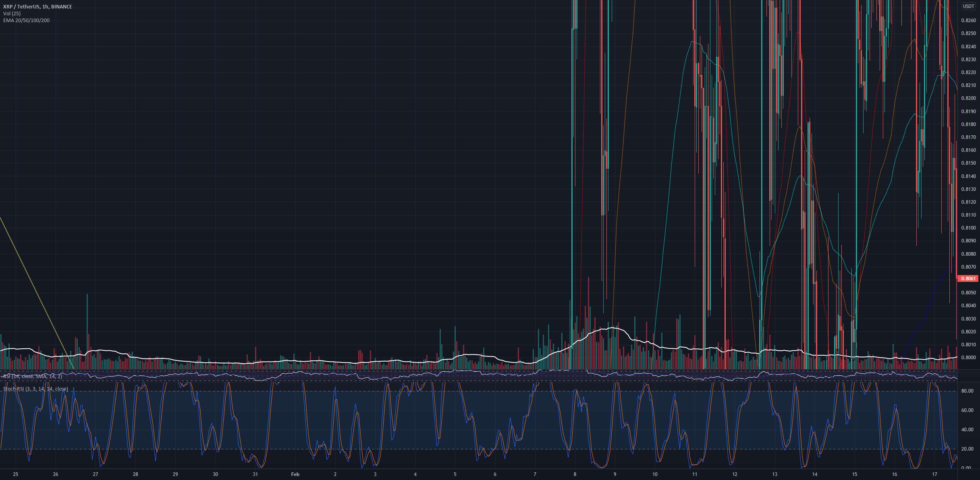Click the 0.8030 price axis label

coord(968,319)
